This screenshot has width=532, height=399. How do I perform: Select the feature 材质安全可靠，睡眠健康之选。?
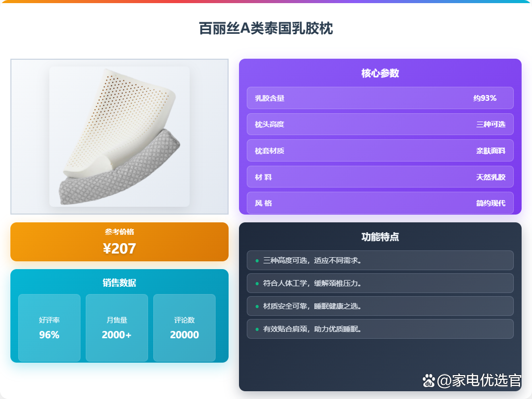(x=380, y=306)
